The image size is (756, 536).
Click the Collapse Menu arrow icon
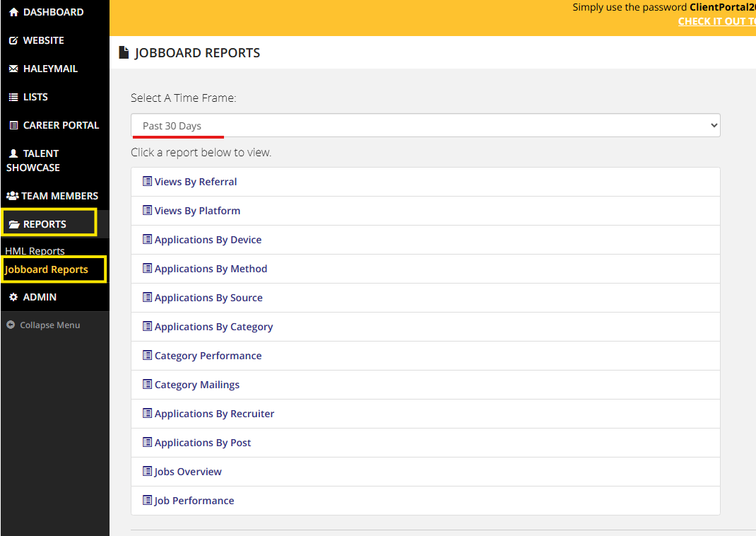point(11,325)
